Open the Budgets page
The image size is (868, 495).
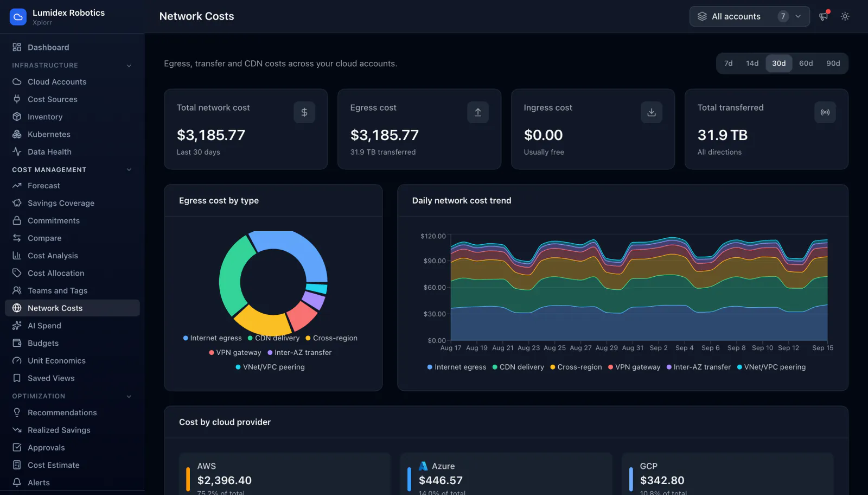click(x=72, y=343)
